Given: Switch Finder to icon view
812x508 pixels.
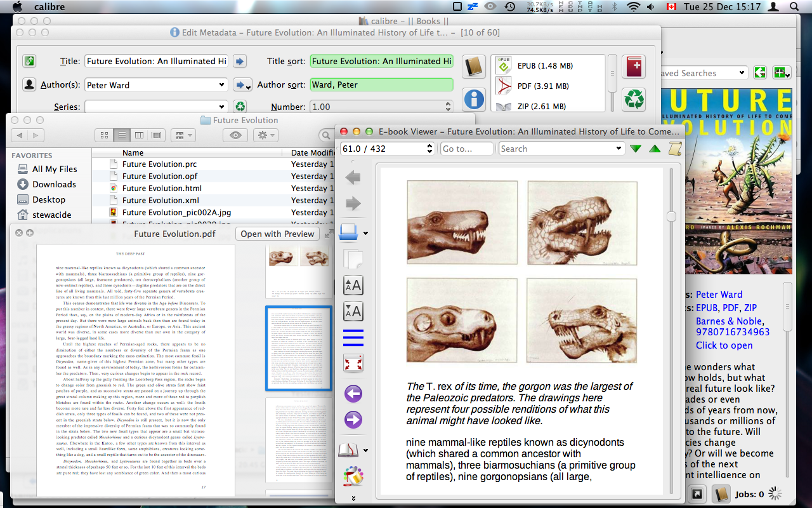Looking at the screenshot, I should pyautogui.click(x=105, y=135).
